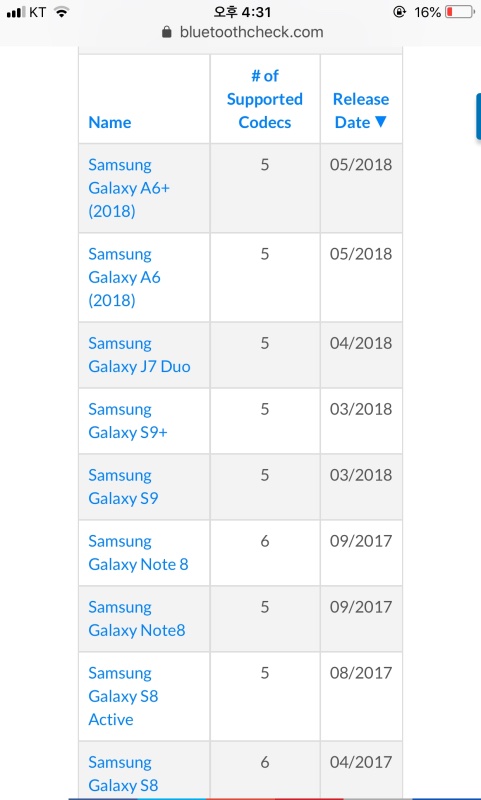Open Samsung Galaxy S9+ link

pyautogui.click(x=128, y=420)
